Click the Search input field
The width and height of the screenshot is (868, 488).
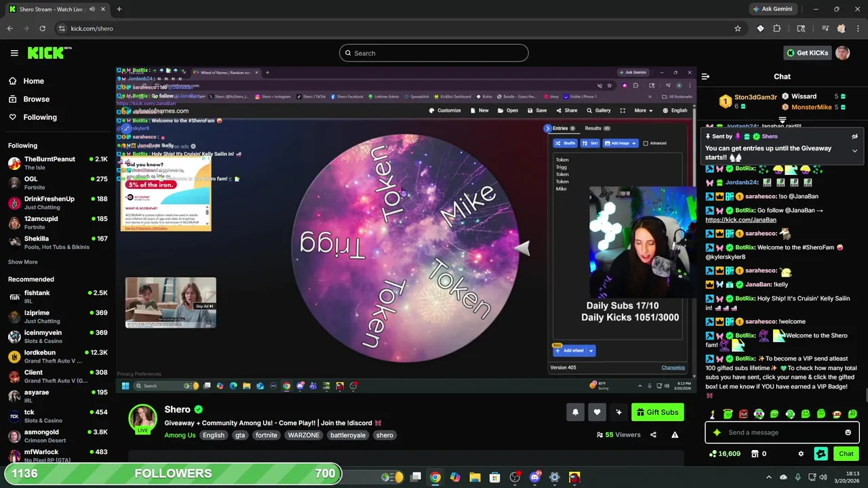point(434,53)
